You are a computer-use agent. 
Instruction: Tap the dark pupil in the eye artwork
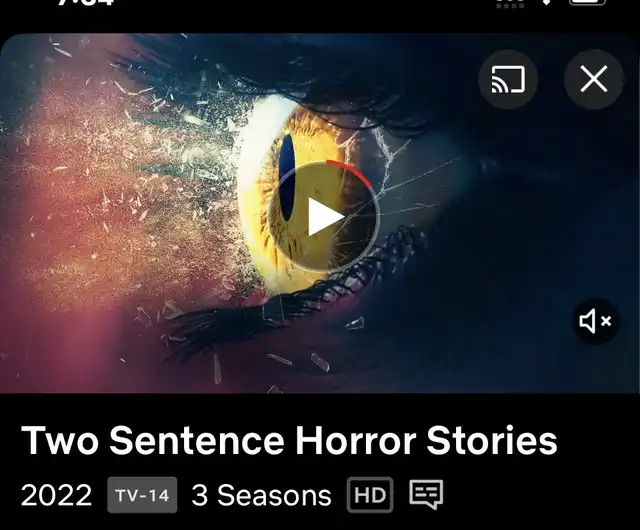[287, 178]
